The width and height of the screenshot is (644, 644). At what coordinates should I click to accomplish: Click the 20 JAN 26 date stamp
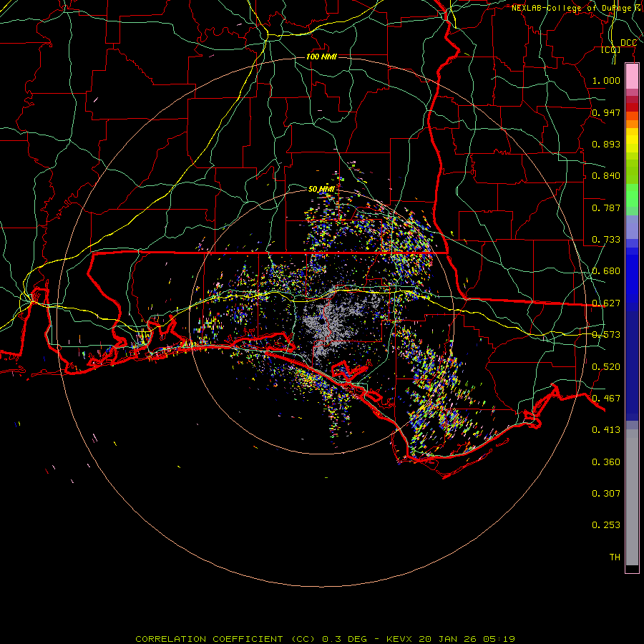coord(447,639)
